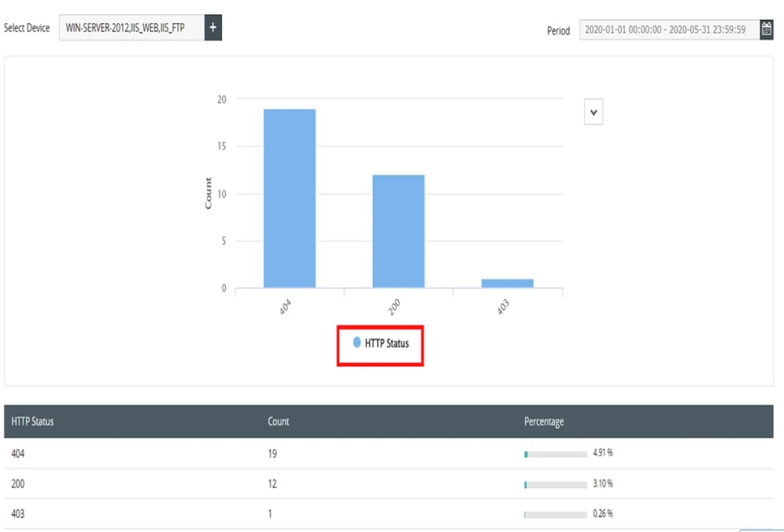Toggle the HTTP Status legend series
The image size is (784, 532).
(381, 343)
